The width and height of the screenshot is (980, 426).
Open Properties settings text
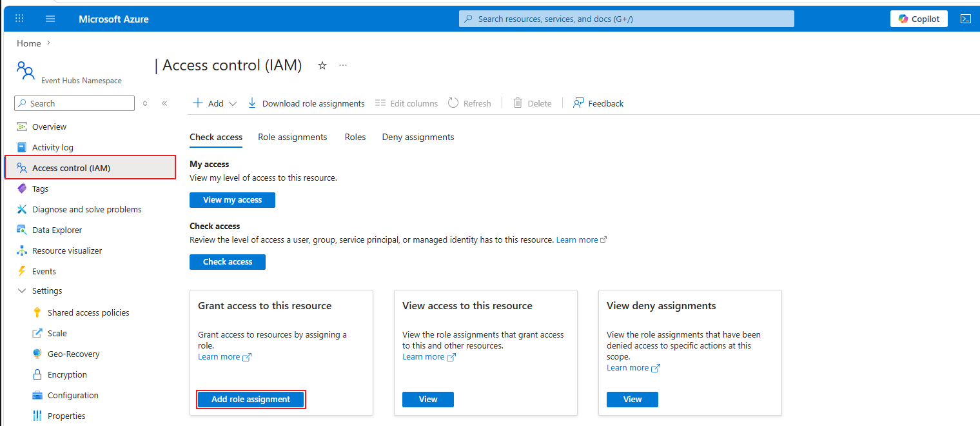pyautogui.click(x=66, y=416)
